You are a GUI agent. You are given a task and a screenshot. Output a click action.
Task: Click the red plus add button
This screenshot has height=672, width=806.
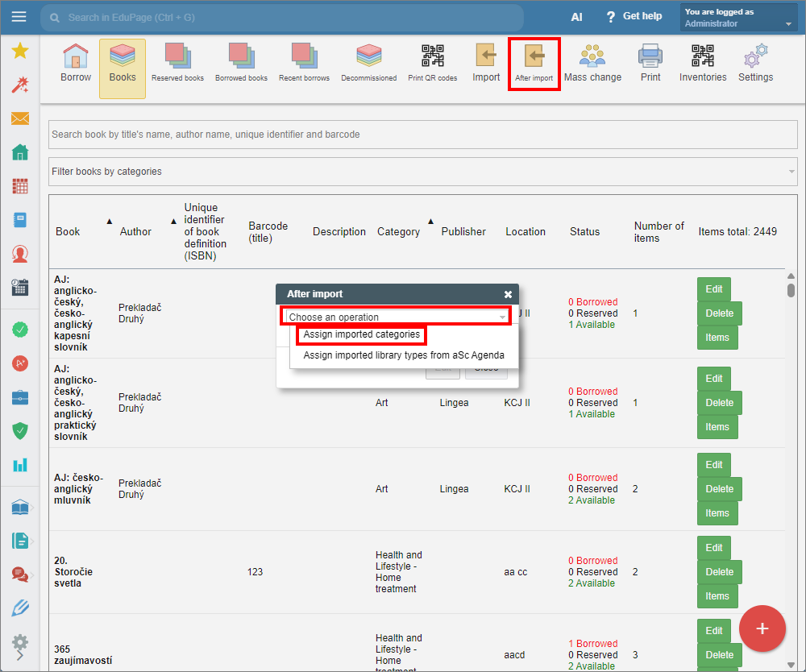[x=762, y=628]
